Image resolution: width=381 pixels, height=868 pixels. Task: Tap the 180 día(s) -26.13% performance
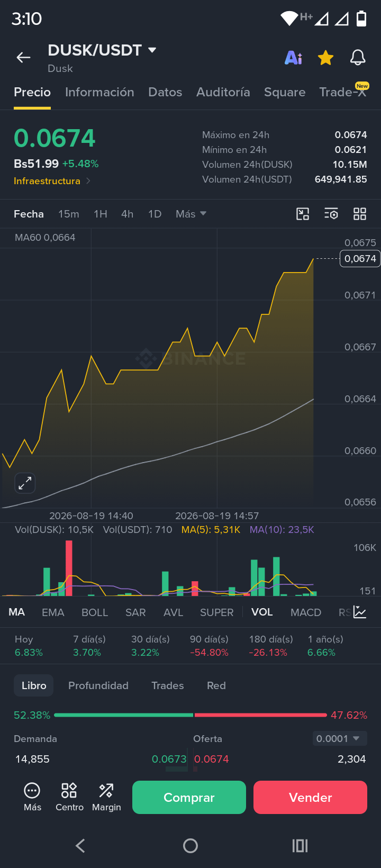[x=271, y=646]
